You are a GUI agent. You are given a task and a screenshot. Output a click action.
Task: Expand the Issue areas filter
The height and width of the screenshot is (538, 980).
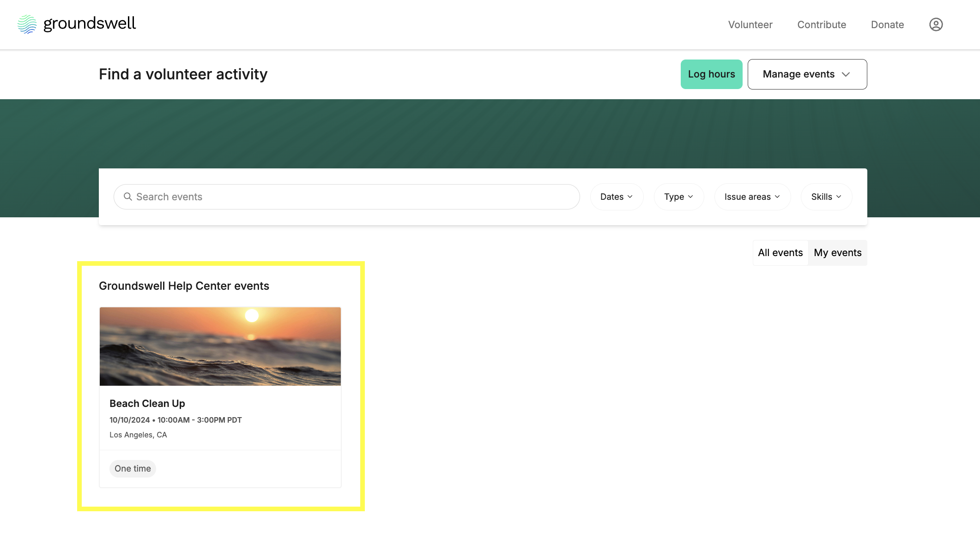(752, 197)
